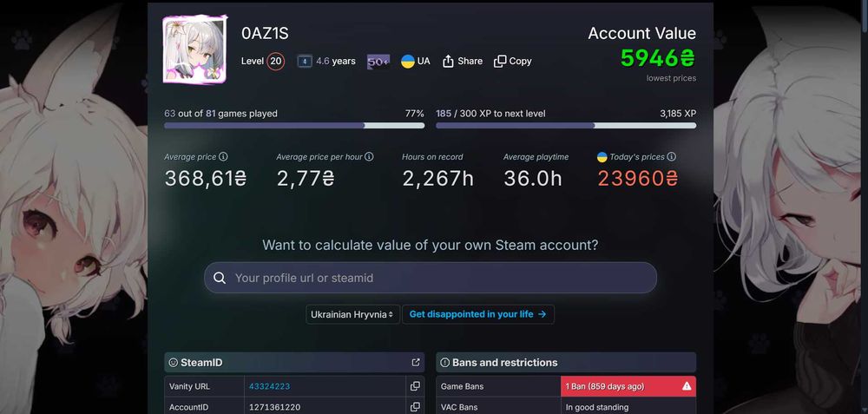Viewport: 868px width, 414px height.
Task: Click the 3,185 XP total
Action: [678, 114]
